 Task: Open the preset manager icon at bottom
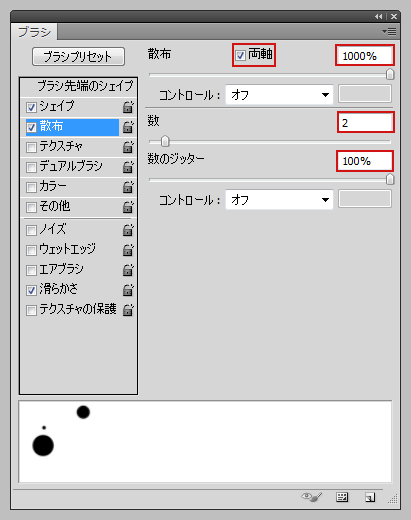[342, 497]
